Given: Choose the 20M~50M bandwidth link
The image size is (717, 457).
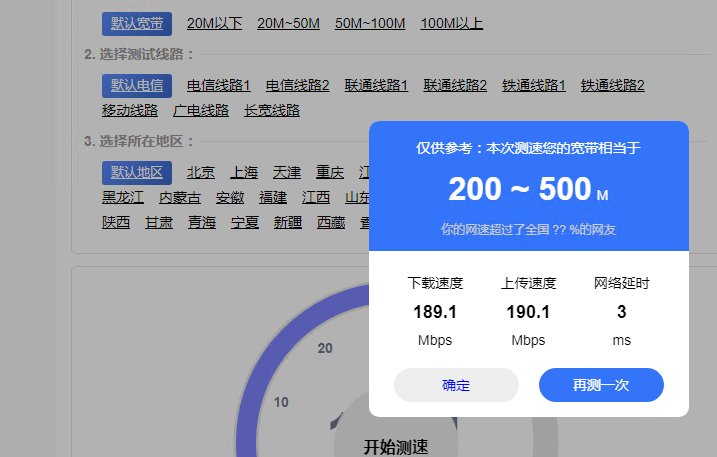Looking at the screenshot, I should click(289, 23).
